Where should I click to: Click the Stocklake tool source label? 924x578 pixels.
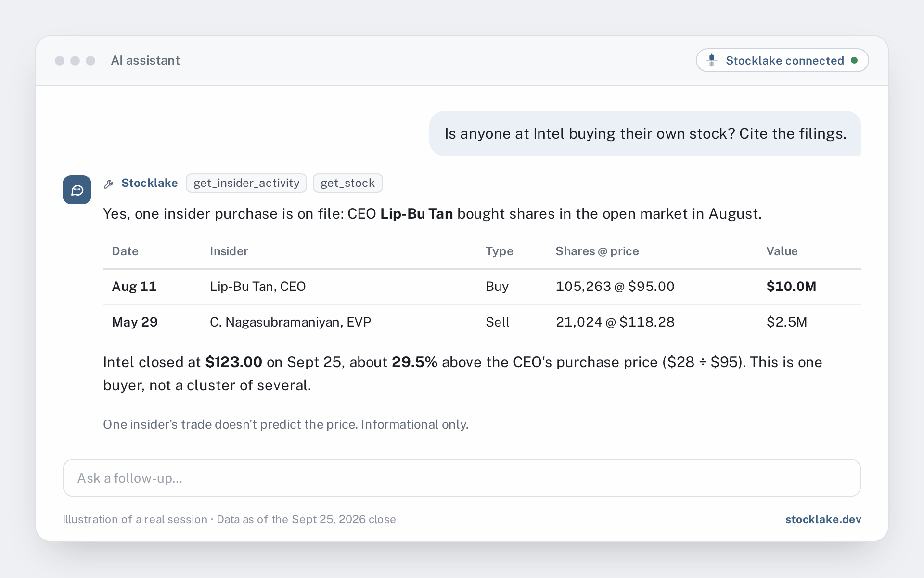pos(149,183)
